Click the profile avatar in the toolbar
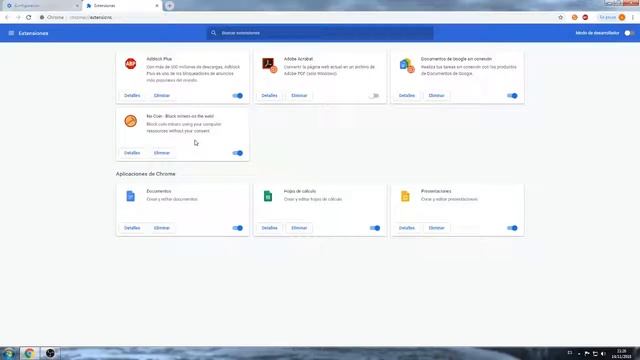The image size is (640, 360). point(622,18)
